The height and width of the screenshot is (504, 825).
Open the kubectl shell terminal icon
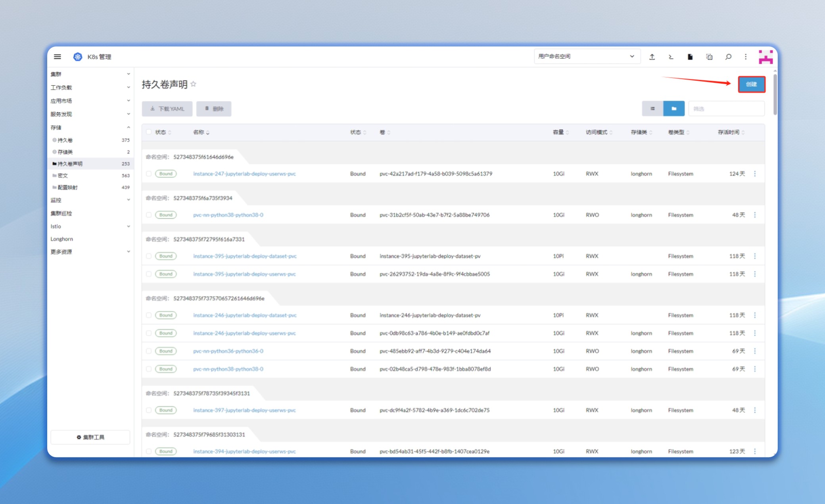tap(671, 57)
